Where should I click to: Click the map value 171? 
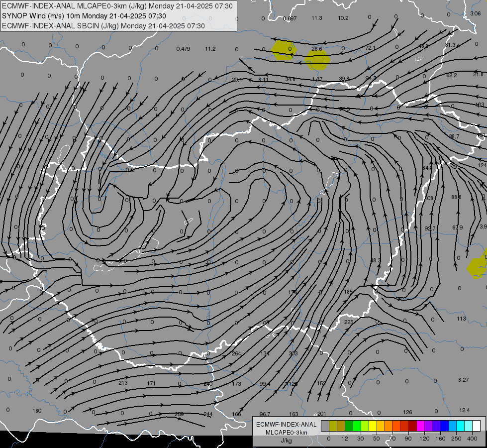pyautogui.click(x=151, y=383)
